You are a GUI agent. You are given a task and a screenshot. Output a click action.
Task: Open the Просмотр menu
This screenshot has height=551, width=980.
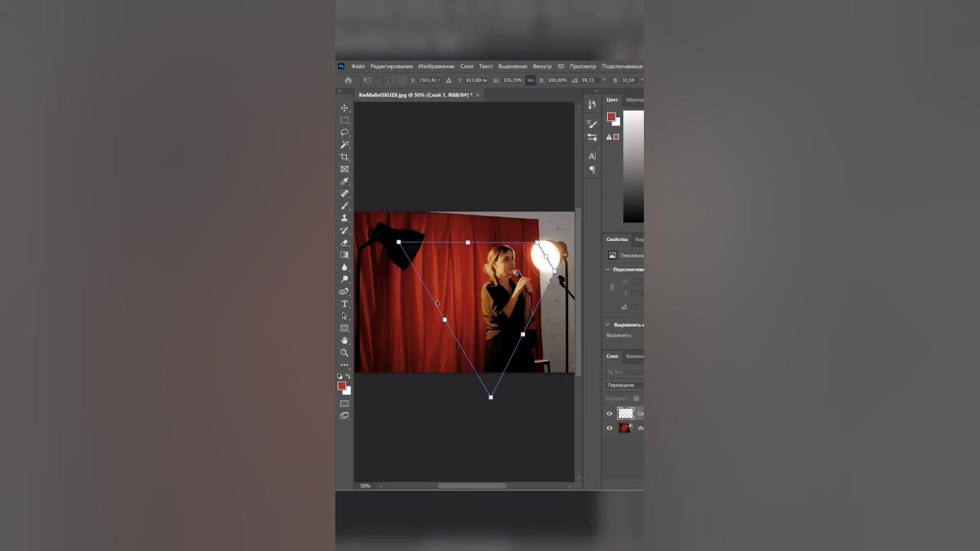[x=583, y=67]
